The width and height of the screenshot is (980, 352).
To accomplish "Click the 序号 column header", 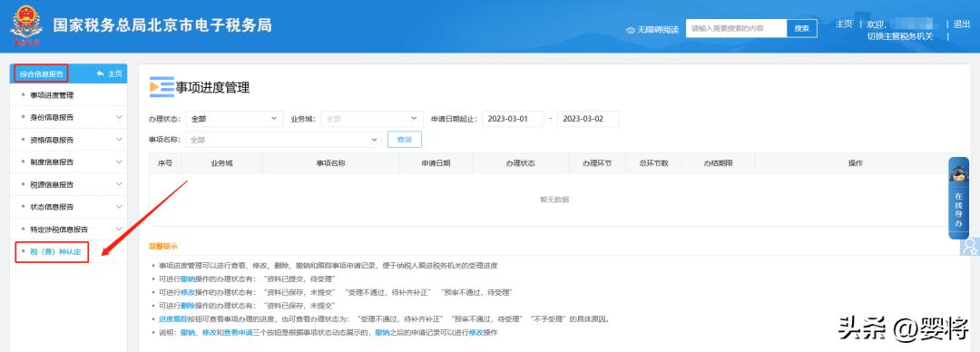I will 165,163.
